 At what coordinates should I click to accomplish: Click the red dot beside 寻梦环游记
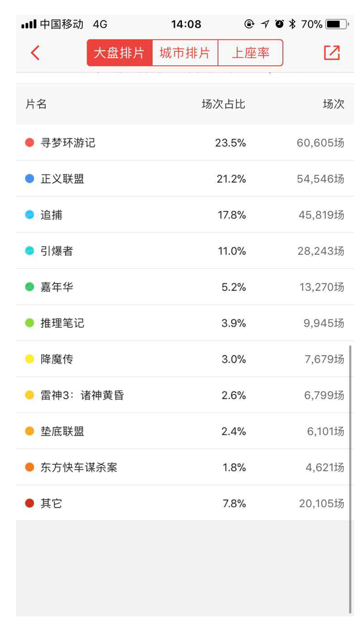30,143
